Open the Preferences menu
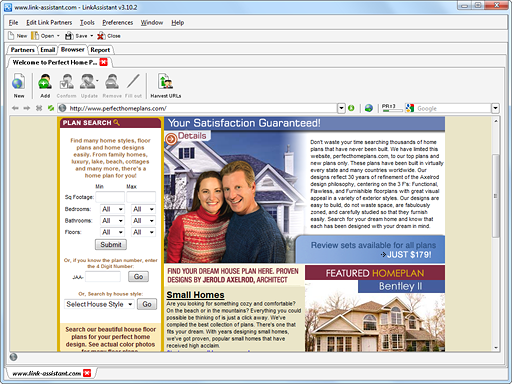The width and height of the screenshot is (512, 384). tap(118, 23)
